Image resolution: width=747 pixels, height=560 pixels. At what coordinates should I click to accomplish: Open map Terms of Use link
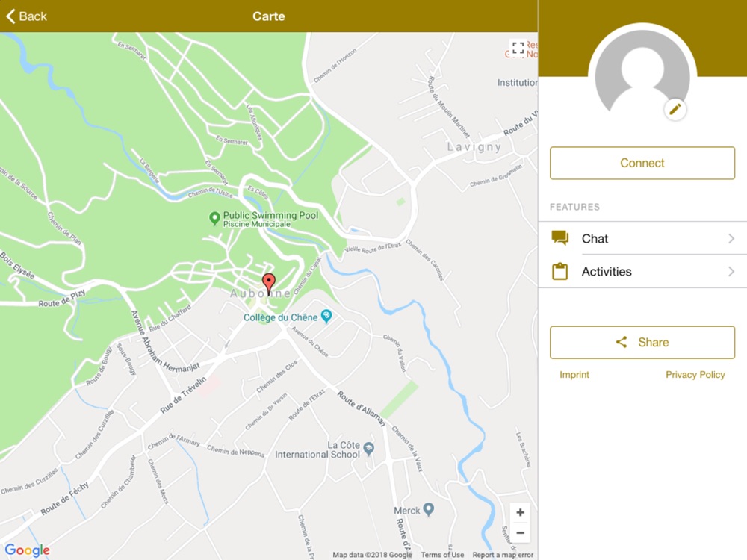tap(442, 554)
